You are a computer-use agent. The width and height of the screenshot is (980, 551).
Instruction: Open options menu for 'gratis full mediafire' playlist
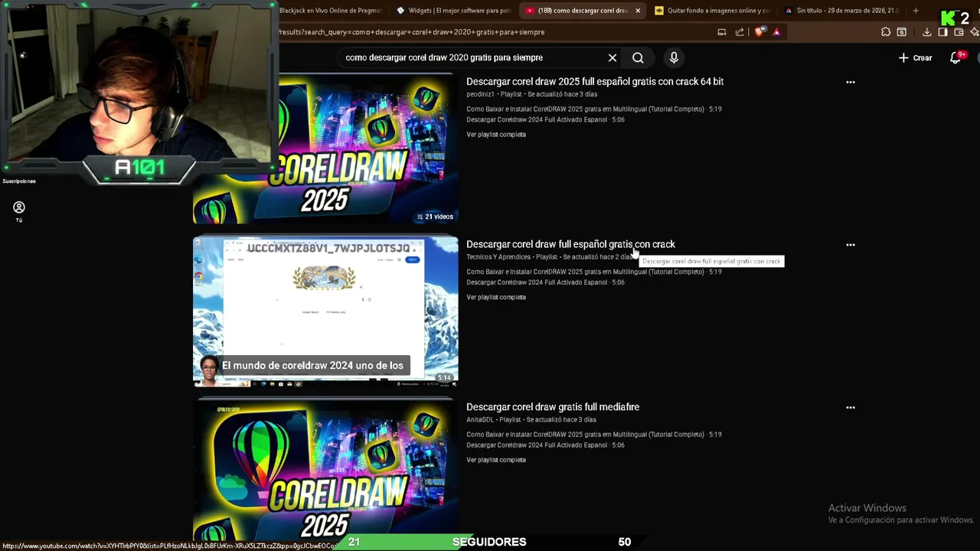coord(850,408)
